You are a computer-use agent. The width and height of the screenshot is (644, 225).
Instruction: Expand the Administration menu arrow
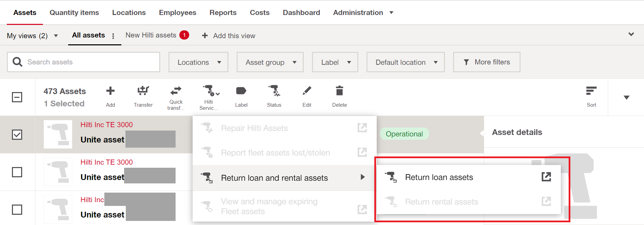(391, 13)
